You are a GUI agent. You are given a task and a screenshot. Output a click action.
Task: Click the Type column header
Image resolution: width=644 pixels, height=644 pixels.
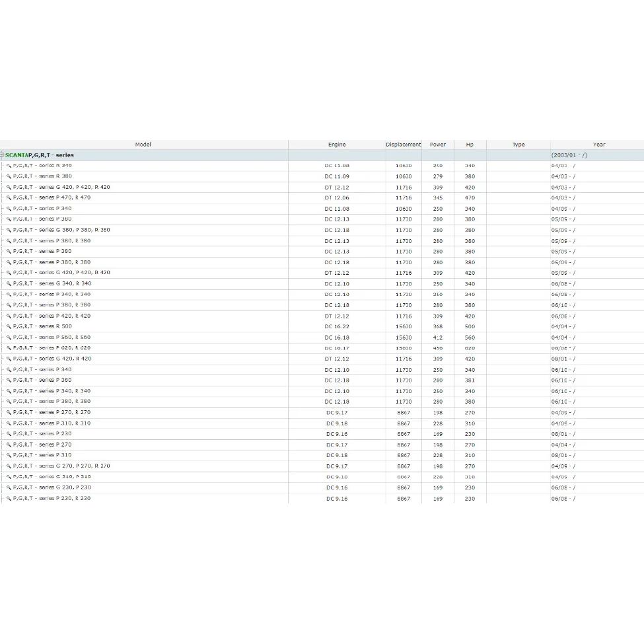click(x=519, y=145)
